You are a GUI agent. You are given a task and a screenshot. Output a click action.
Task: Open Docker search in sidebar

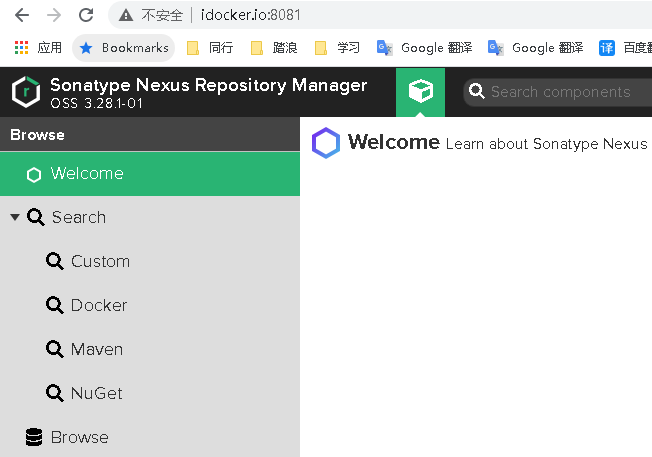click(x=99, y=306)
